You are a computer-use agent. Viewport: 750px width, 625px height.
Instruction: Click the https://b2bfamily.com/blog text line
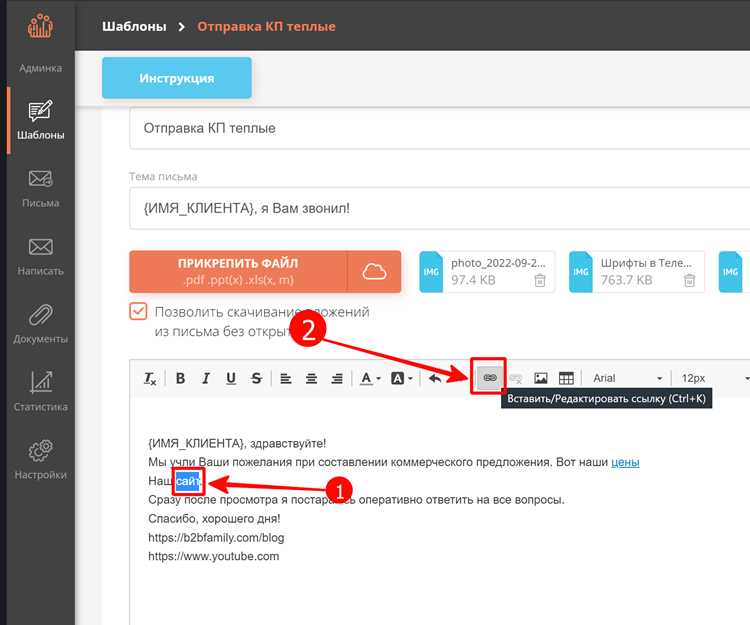click(x=216, y=538)
